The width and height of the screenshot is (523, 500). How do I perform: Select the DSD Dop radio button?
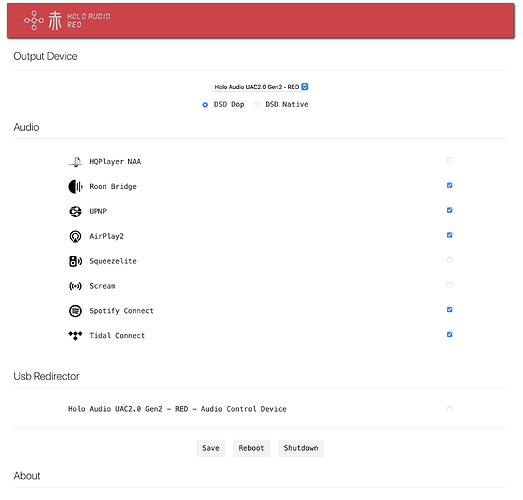click(x=205, y=105)
